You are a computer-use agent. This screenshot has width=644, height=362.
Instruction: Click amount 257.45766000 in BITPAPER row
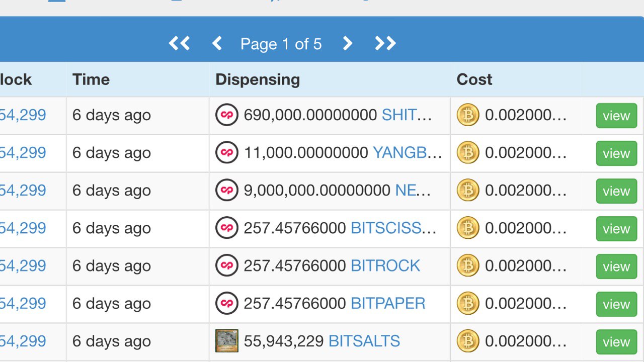click(x=295, y=304)
